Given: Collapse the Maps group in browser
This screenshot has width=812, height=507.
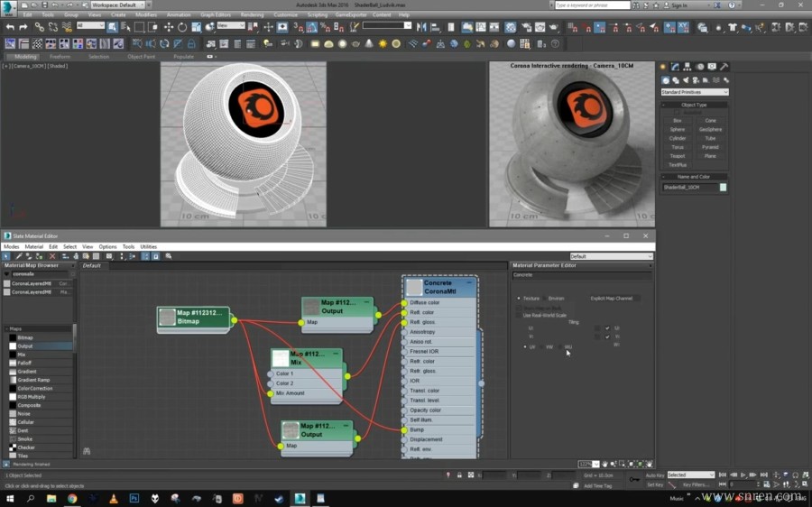Looking at the screenshot, I should pos(7,328).
